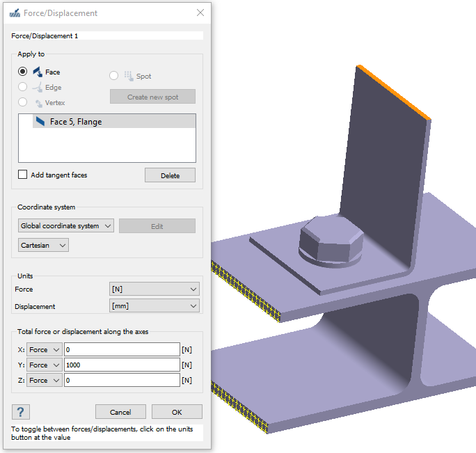Close the Force/Displacement dialog
Image resolution: width=476 pixels, height=453 pixels.
(200, 13)
